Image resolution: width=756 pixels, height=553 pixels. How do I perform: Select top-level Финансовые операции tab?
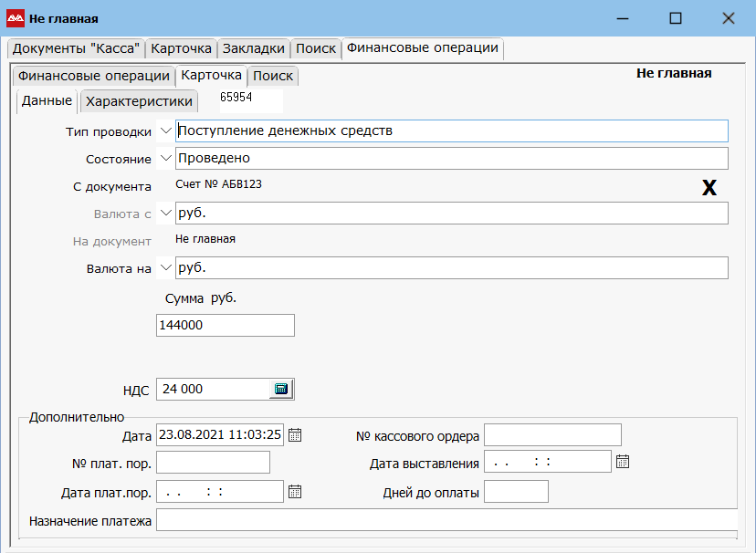tap(423, 48)
